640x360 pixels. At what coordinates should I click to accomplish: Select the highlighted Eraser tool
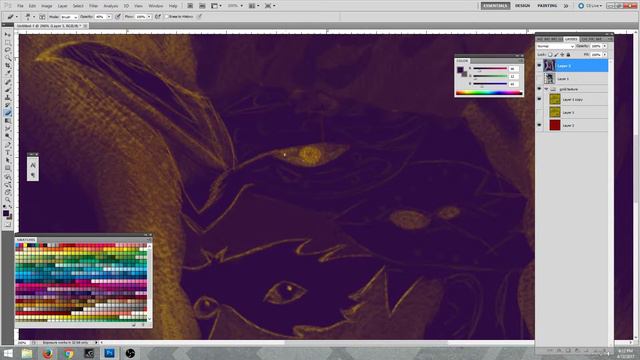tap(7, 113)
